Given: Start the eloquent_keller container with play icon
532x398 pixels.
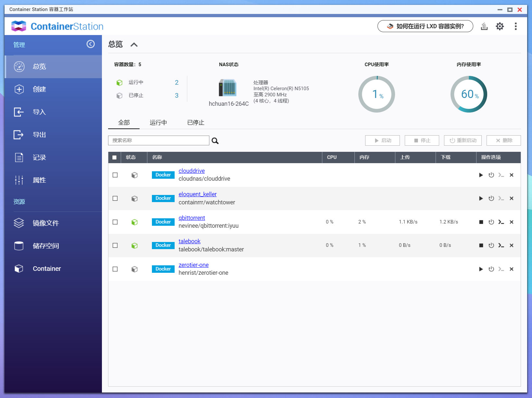Looking at the screenshot, I should coord(481,199).
